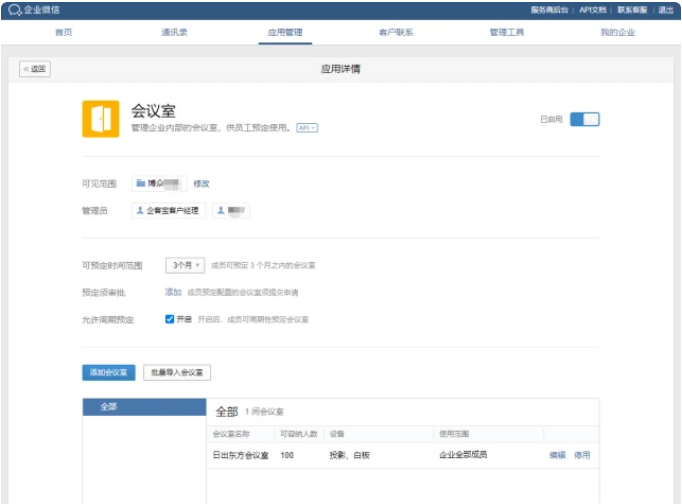Open the 服务商后台 link
The width and height of the screenshot is (682, 504).
click(x=549, y=10)
